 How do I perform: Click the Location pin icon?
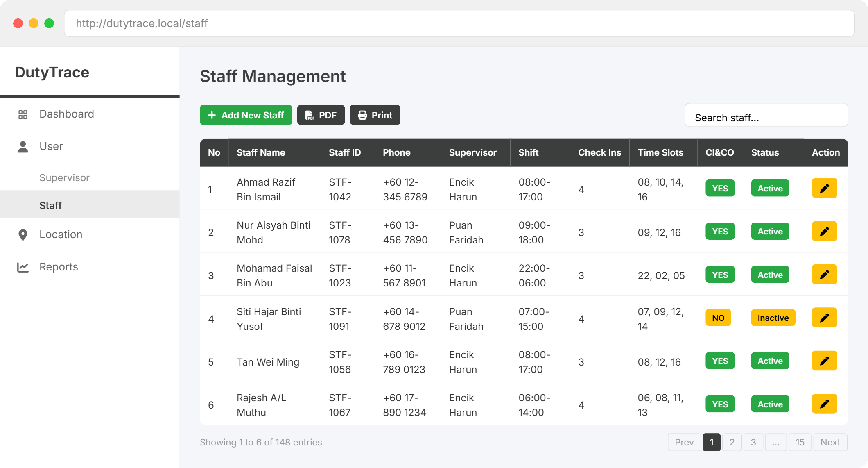(23, 235)
